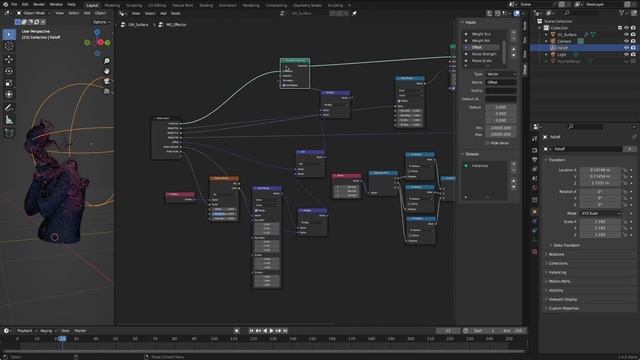This screenshot has height=360, width=640.
Task: Open the Type Vector dropdown
Action: (x=501, y=74)
